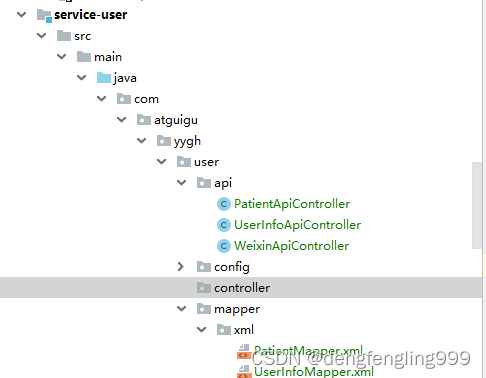
Task: Expand the config package
Action: 181,267
